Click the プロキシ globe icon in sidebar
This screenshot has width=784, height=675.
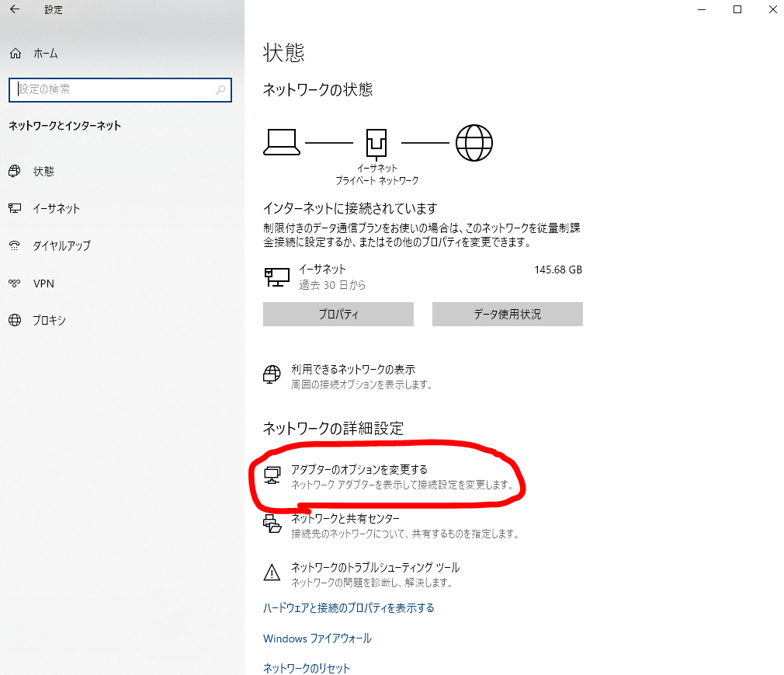pyautogui.click(x=15, y=321)
